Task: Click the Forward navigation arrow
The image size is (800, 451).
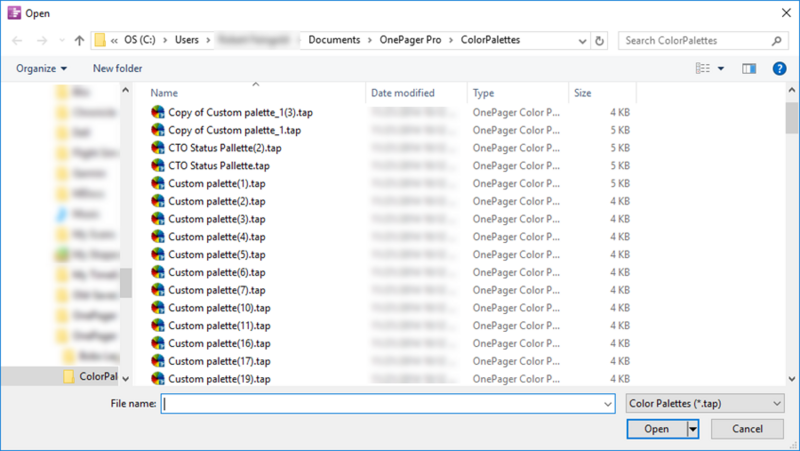Action: click(42, 40)
